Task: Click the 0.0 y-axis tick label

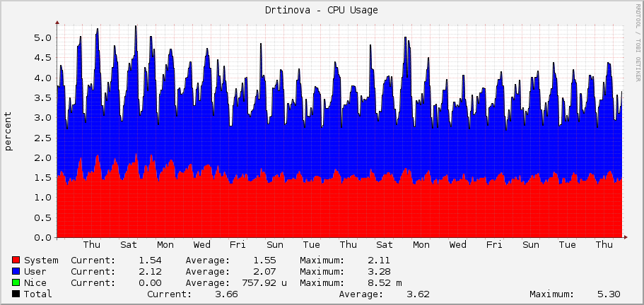Action: 42,238
